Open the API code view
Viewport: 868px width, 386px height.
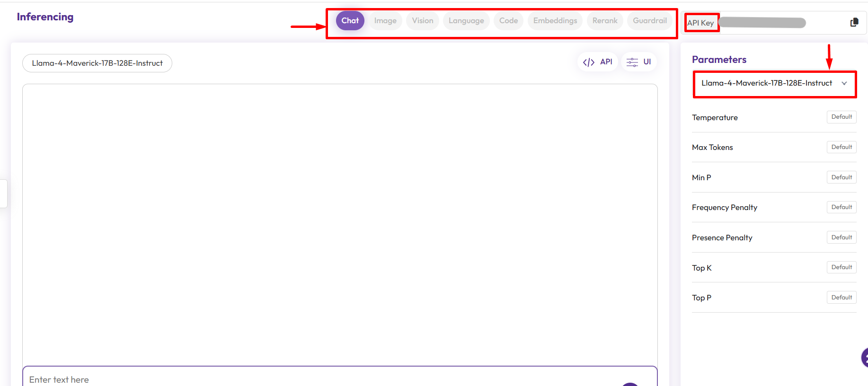click(597, 62)
